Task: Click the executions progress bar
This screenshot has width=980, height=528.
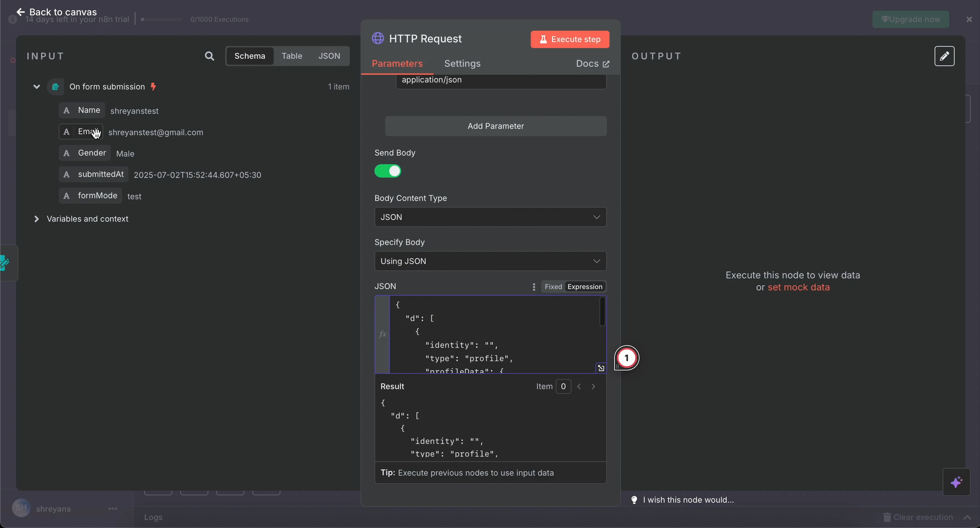Action: click(x=162, y=19)
